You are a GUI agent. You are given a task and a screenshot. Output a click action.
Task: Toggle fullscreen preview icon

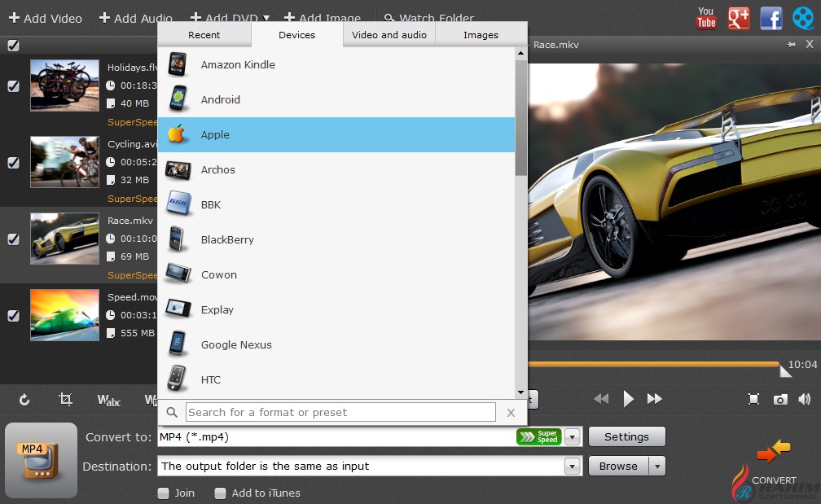coord(754,399)
